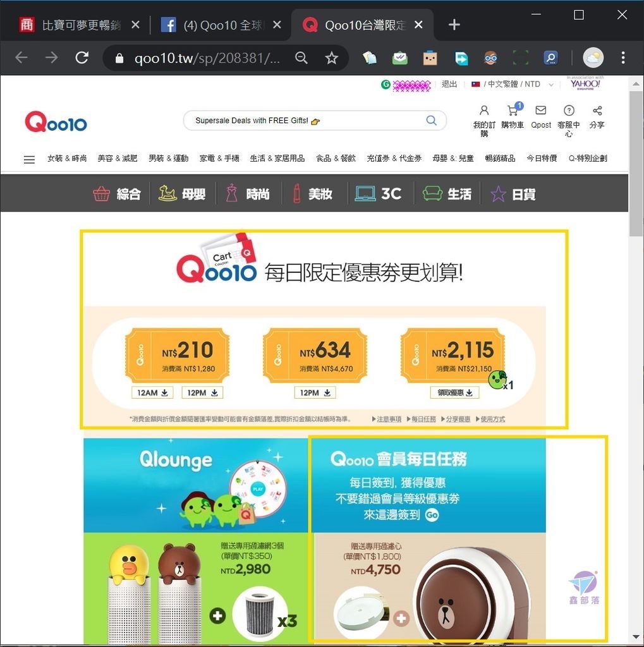Select the 3C tab in dark bar
Image resolution: width=644 pixels, height=647 pixels.
(x=378, y=193)
